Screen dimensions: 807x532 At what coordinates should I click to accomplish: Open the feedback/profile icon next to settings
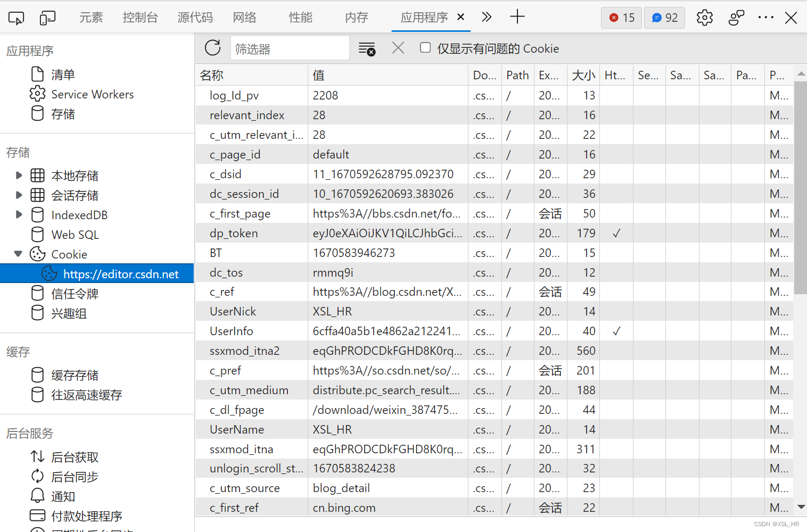tap(736, 18)
